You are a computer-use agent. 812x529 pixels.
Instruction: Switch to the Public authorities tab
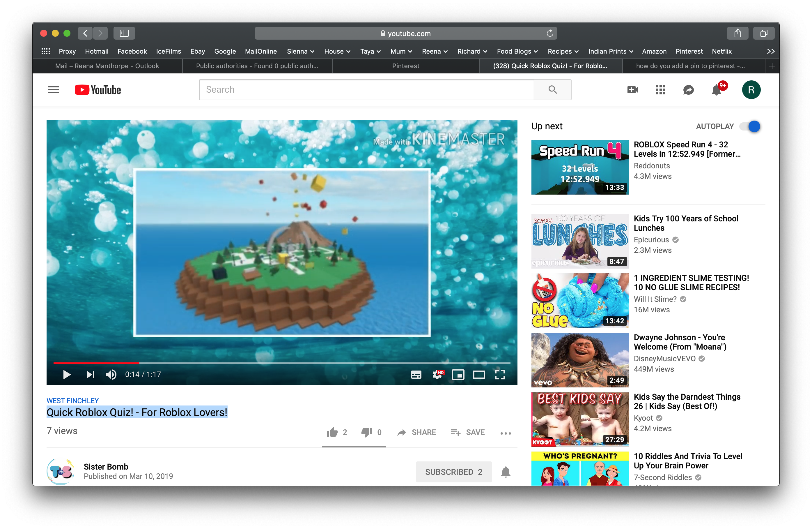coord(257,66)
